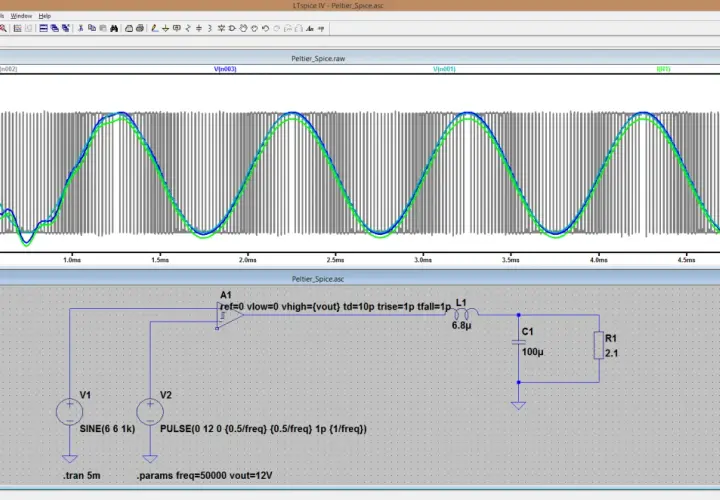Select the Place Capacitor tool
The image size is (720, 500).
pos(199,28)
